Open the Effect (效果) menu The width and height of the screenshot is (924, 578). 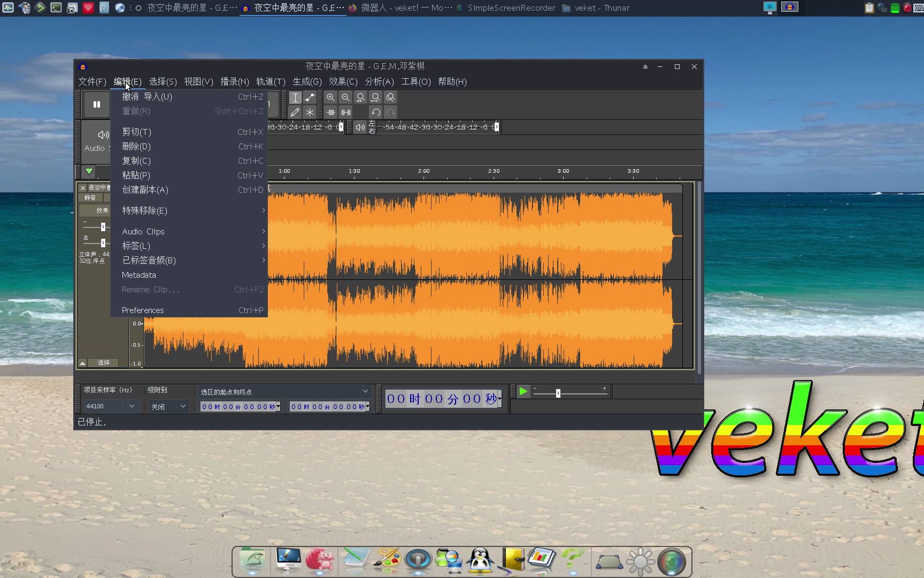coord(343,81)
